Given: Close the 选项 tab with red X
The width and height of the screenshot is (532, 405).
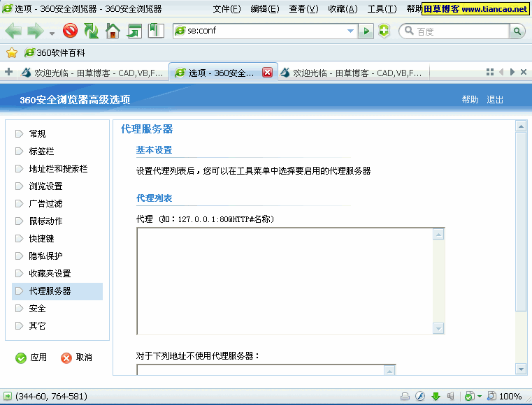Looking at the screenshot, I should click(x=267, y=72).
